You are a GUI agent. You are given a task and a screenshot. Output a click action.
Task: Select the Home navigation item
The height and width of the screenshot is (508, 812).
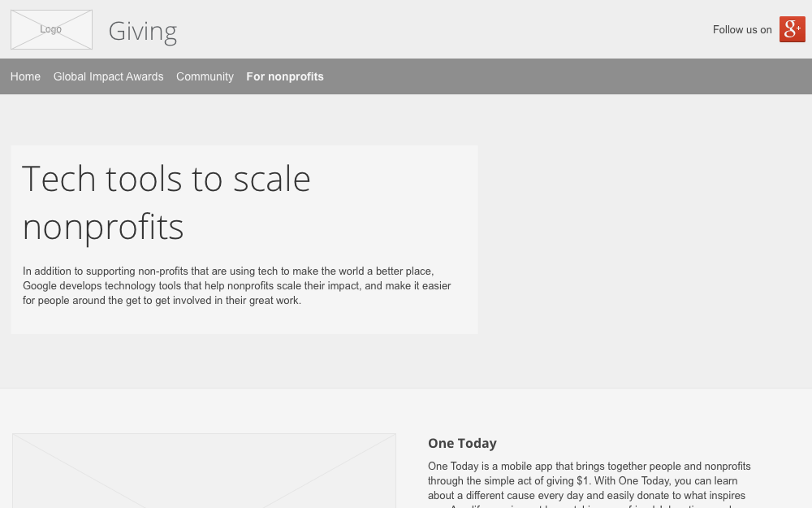pos(25,76)
